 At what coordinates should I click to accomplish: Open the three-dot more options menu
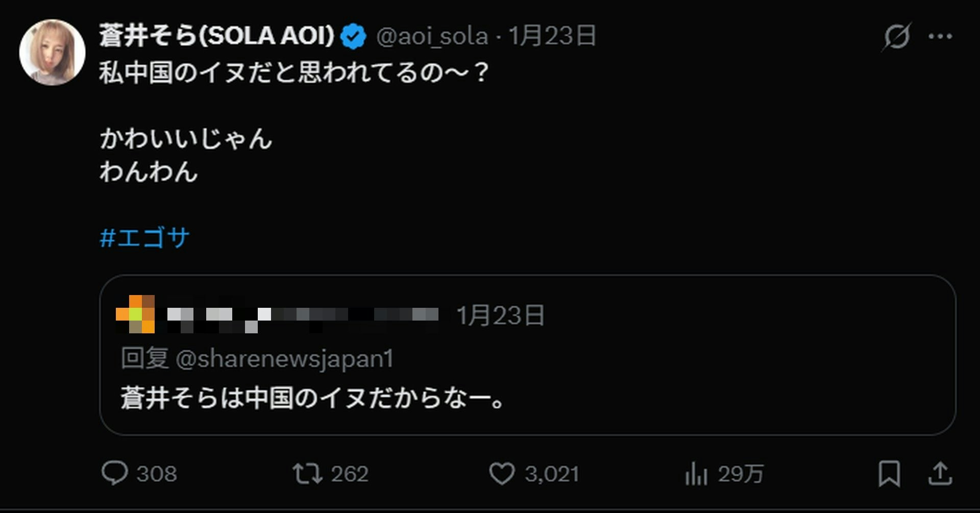click(940, 36)
